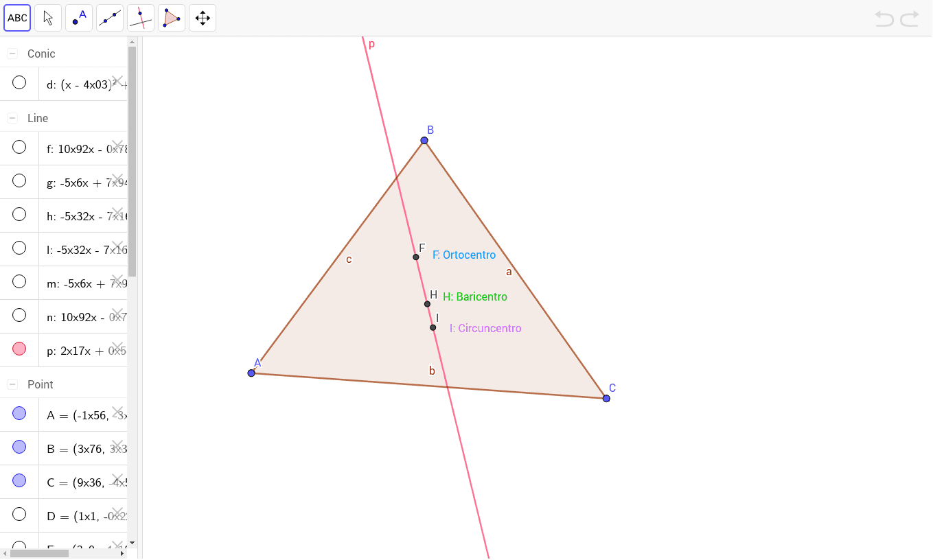This screenshot has height=560, width=933.
Task: Delete line p with its X icon
Action: 117,347
